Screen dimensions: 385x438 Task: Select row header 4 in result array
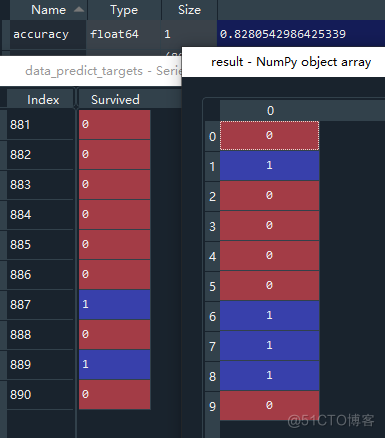(x=212, y=256)
